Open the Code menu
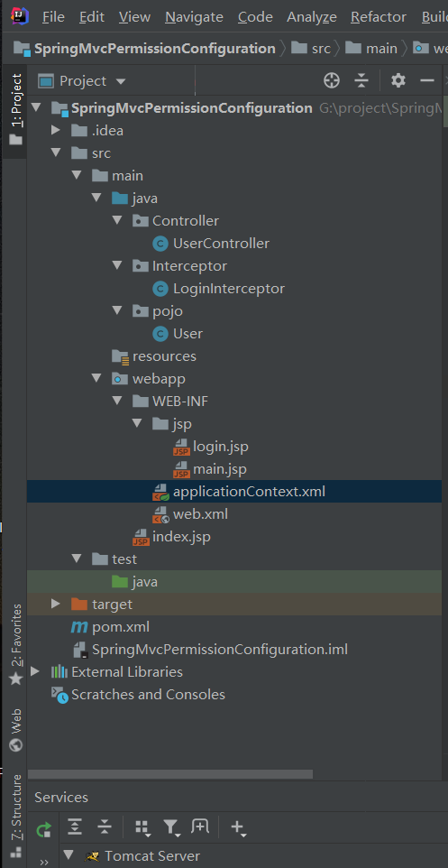This screenshot has width=448, height=868. pos(255,17)
